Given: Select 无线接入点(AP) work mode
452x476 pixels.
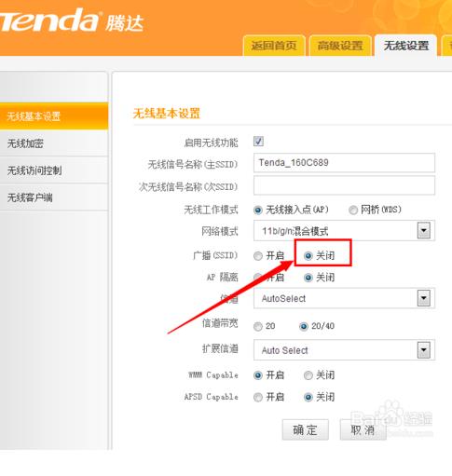Looking at the screenshot, I should point(258,211).
